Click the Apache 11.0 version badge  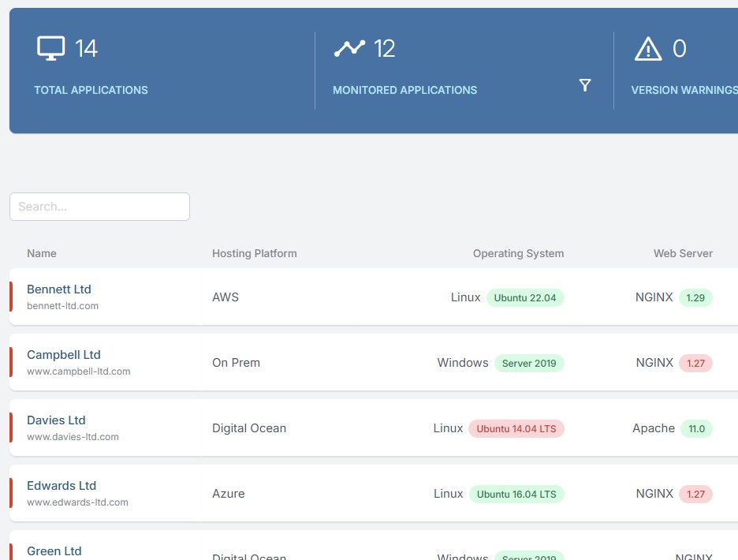pyautogui.click(x=695, y=428)
